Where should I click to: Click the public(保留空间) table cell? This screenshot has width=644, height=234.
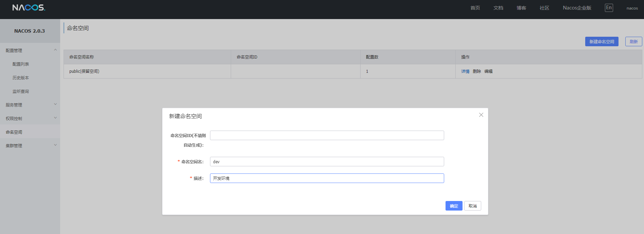click(x=147, y=71)
